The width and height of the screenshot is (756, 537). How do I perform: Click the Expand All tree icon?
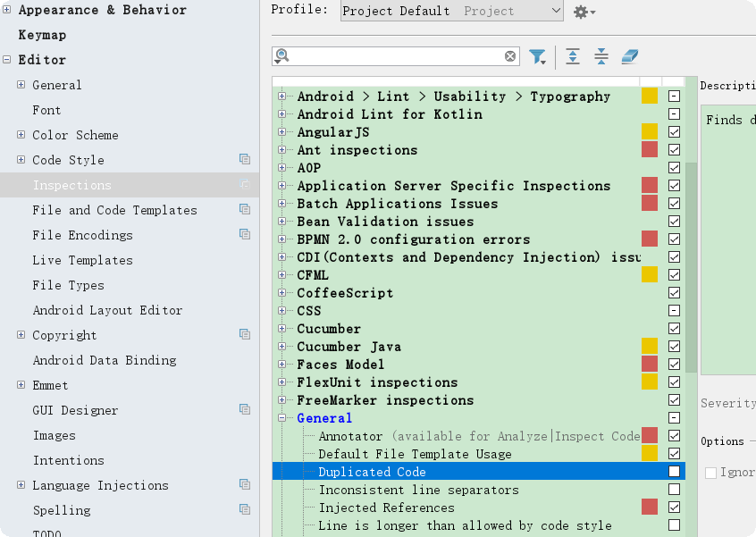tap(573, 57)
